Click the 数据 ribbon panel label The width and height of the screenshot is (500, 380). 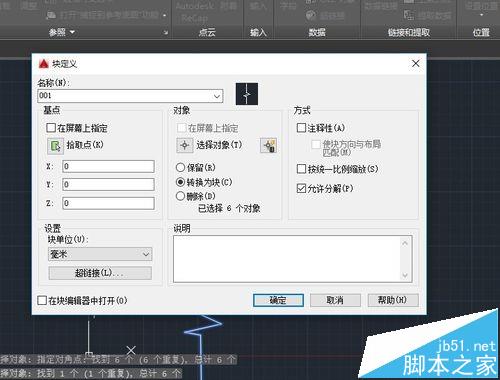317,32
